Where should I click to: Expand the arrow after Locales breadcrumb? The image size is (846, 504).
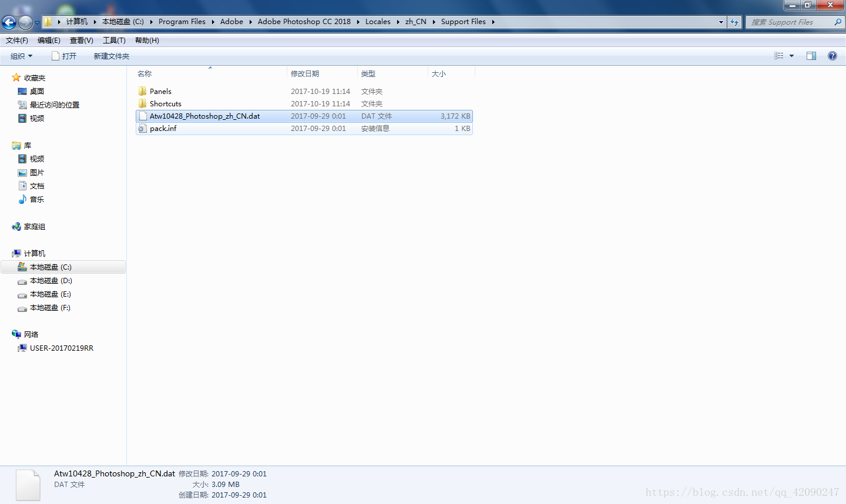398,22
